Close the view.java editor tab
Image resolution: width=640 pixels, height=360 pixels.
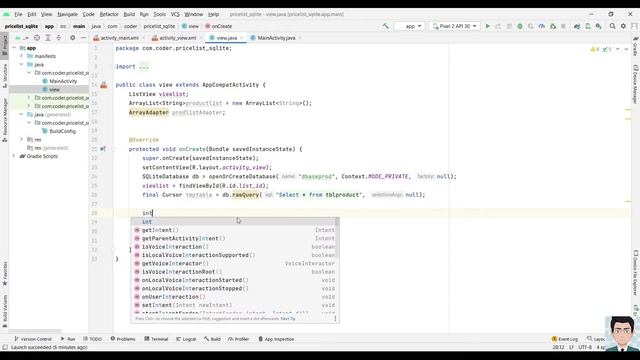[x=242, y=38]
